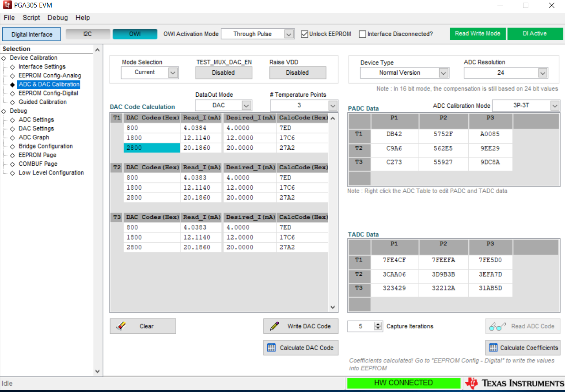Click the HW CONNECTED status indicator

403,383
